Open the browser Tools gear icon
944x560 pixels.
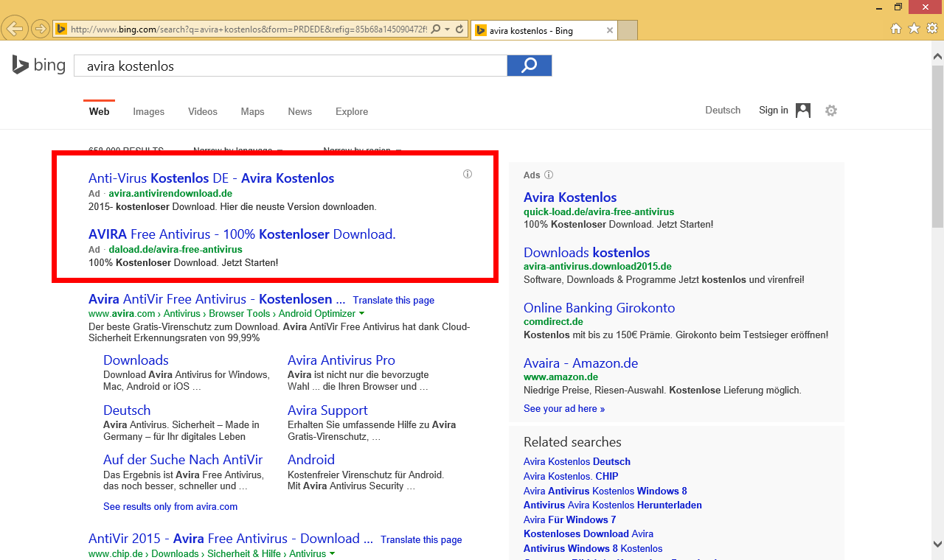(x=932, y=29)
